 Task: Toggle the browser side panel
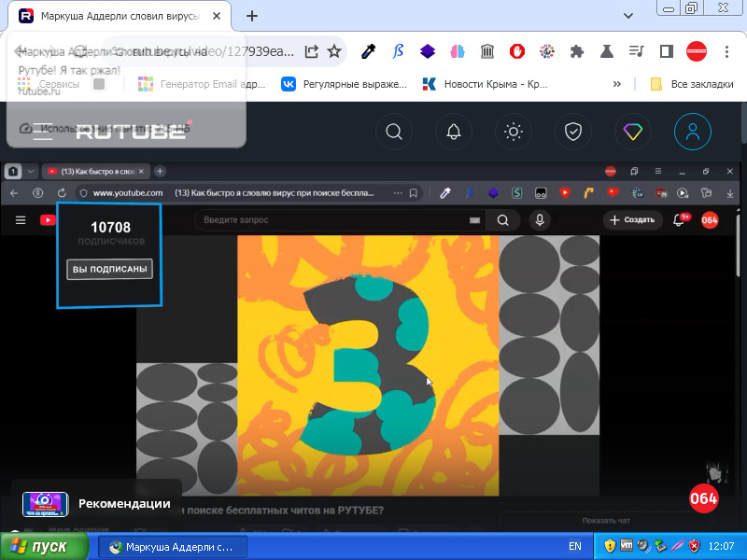(667, 51)
